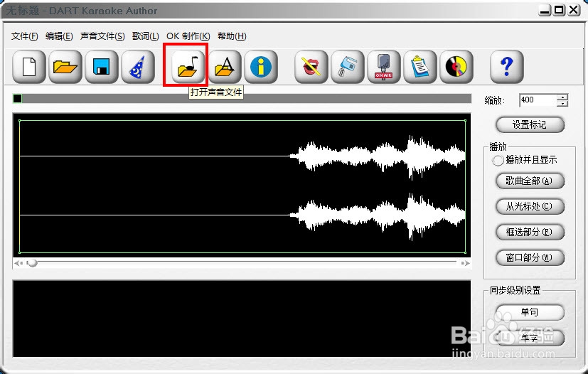Decrease zoom with the down spinner arrow

[562, 103]
